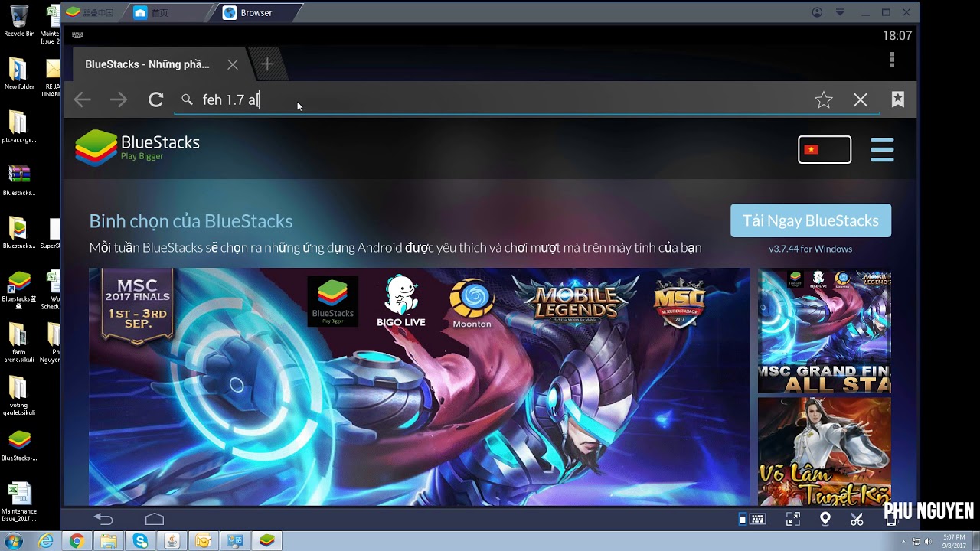This screenshot has width=980, height=551.
Task: Tap the Android home button in BlueStacks
Action: pyautogui.click(x=155, y=519)
